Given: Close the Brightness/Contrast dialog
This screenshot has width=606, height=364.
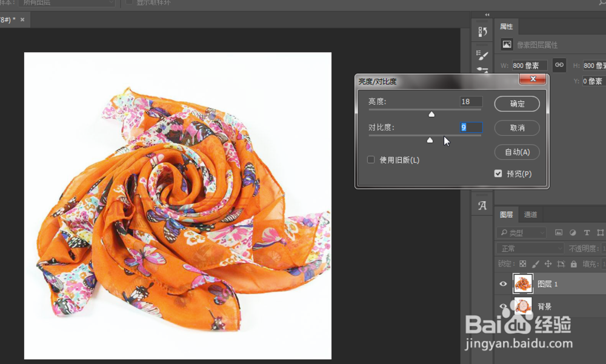Looking at the screenshot, I should tap(533, 79).
